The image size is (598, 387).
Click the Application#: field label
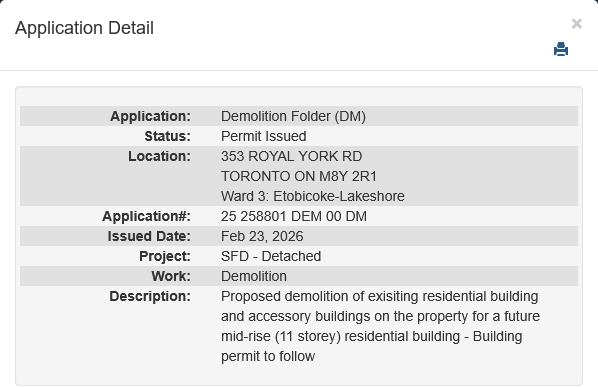[146, 216]
